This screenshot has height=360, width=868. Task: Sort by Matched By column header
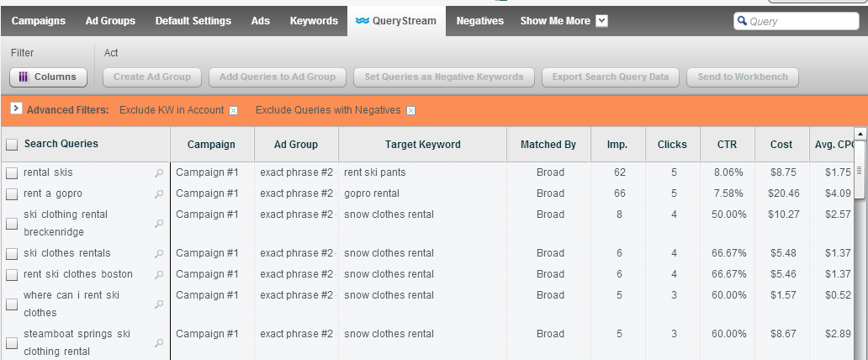548,145
